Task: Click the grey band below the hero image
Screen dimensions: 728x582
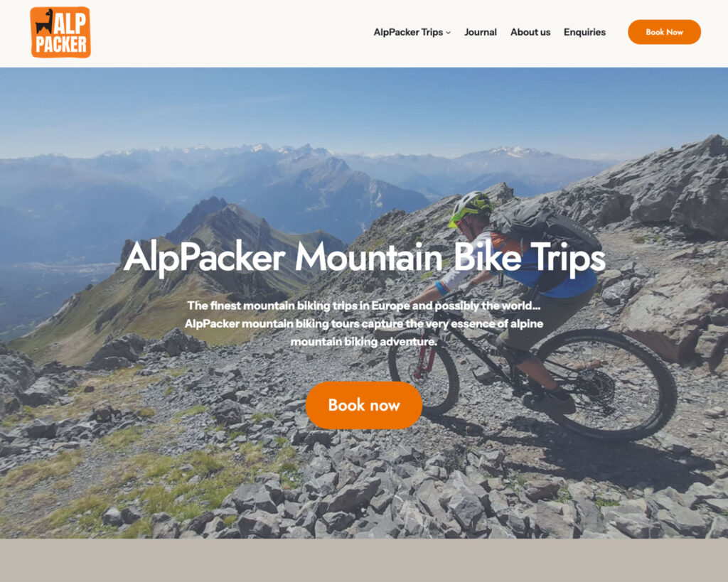Action: coord(364,560)
